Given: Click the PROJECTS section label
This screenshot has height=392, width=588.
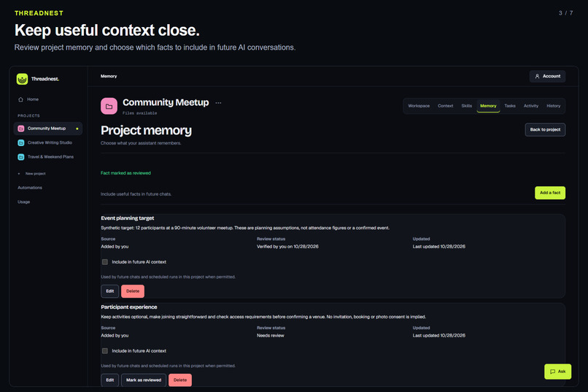Looking at the screenshot, I should click(28, 115).
